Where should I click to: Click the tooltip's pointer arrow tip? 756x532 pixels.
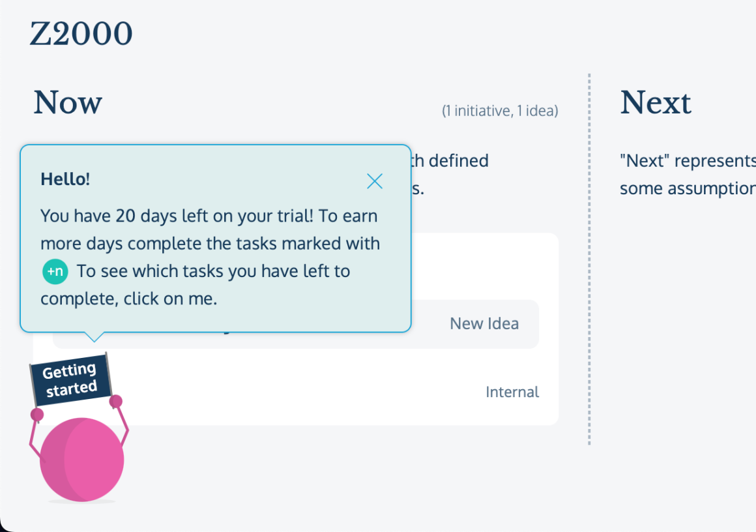click(94, 341)
